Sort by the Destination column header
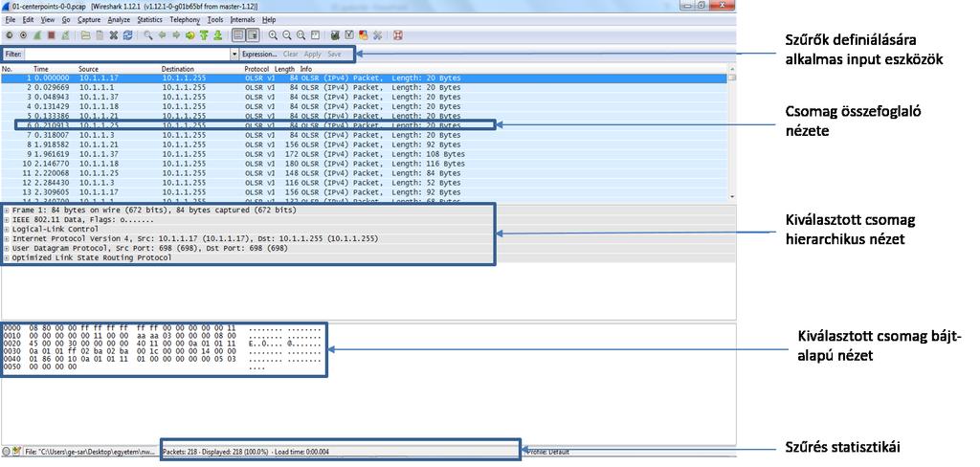The width and height of the screenshot is (980, 467). [178, 69]
